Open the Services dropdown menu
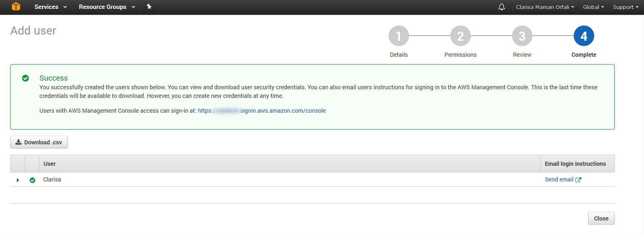The width and height of the screenshot is (644, 235). pos(51,7)
